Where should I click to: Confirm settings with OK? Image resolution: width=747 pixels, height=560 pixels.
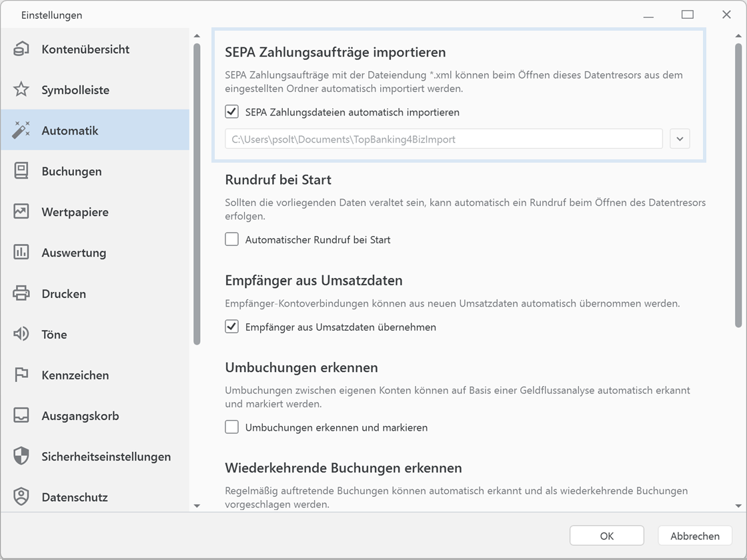coord(606,535)
